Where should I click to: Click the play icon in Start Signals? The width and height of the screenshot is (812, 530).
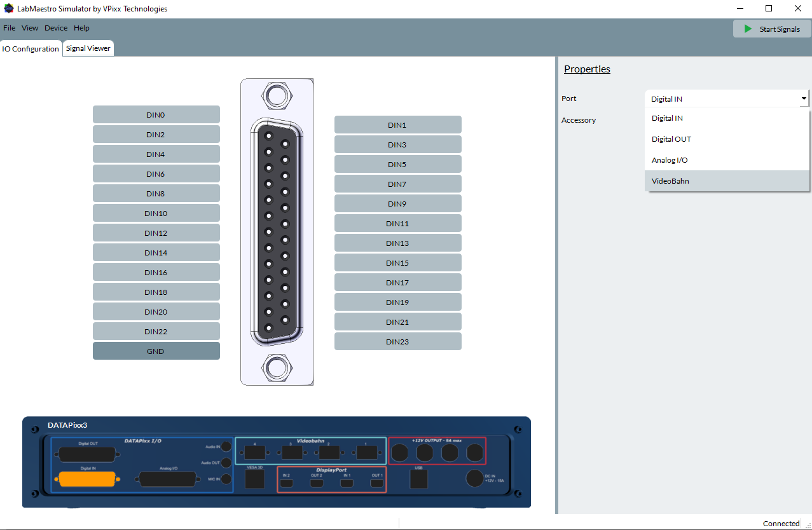point(748,29)
